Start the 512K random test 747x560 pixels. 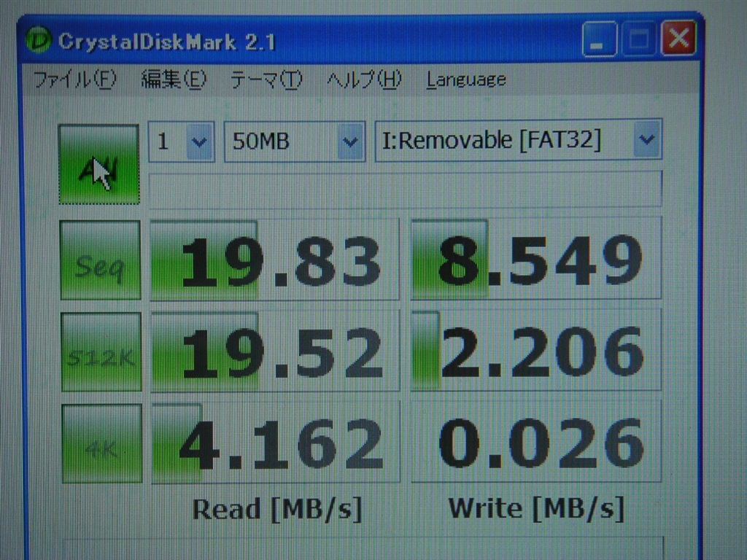[101, 352]
